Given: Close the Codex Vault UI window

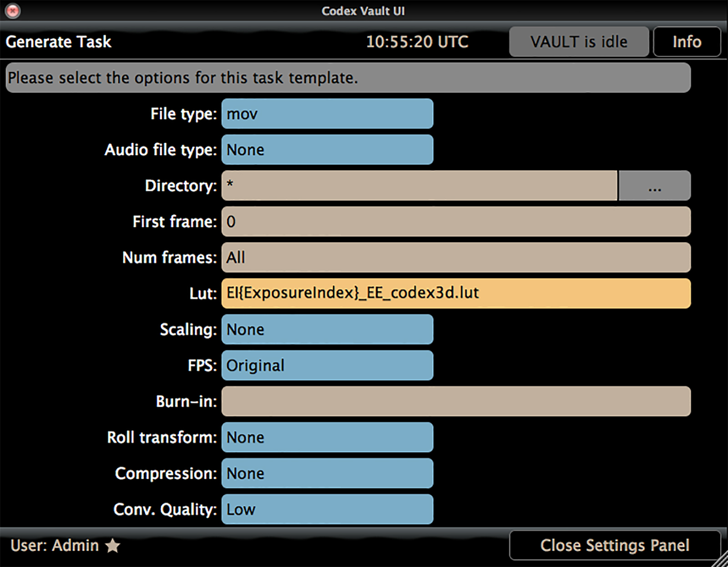Looking at the screenshot, I should pyautogui.click(x=13, y=10).
